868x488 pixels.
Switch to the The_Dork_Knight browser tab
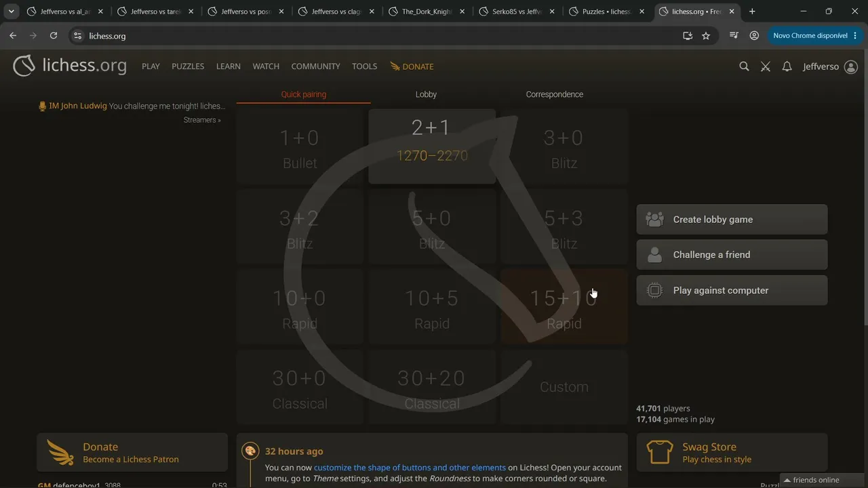coord(427,12)
